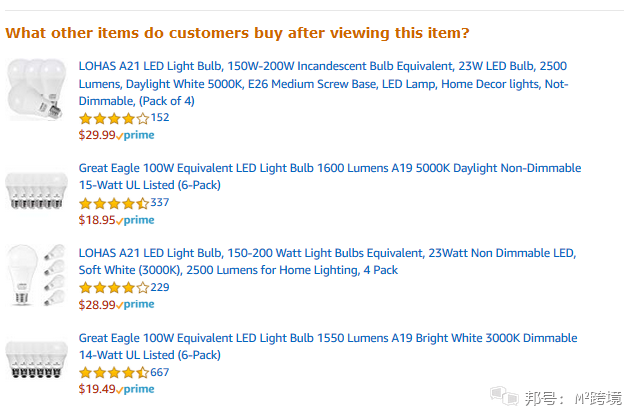Click the star rating beside 337 reviews
The image size is (624, 408).
tap(114, 203)
